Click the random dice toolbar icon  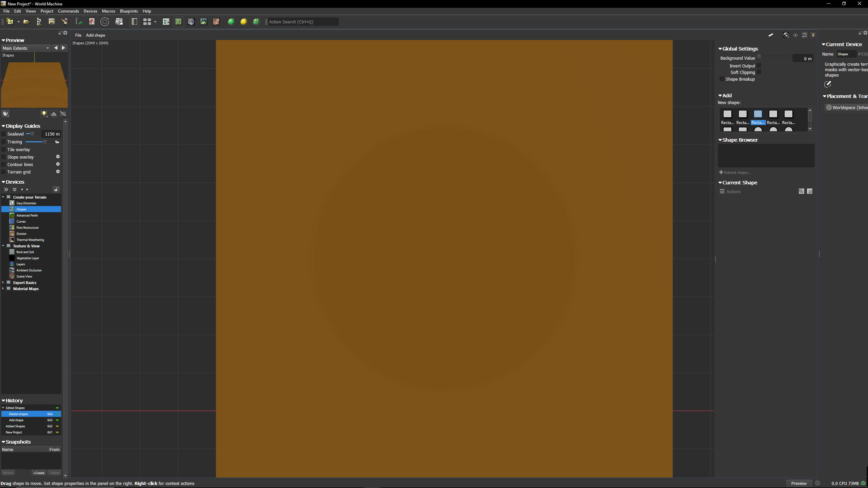tap(119, 22)
